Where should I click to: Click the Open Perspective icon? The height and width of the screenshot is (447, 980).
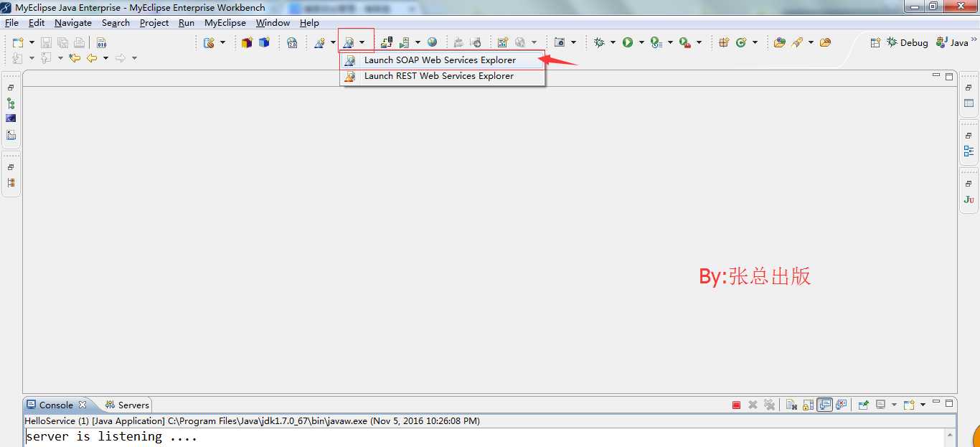875,42
